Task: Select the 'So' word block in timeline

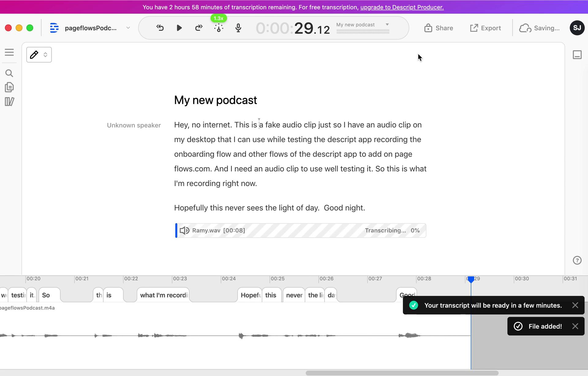Action: pyautogui.click(x=49, y=295)
